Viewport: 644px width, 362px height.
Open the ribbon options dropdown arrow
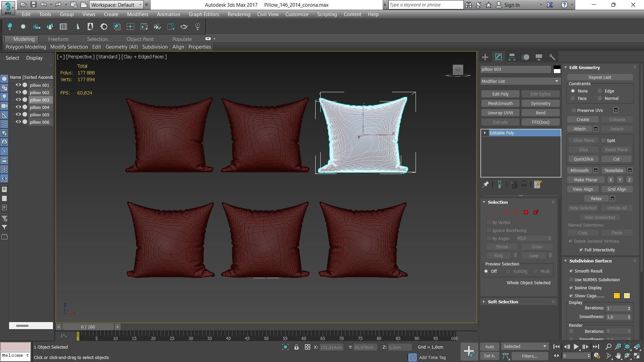tap(214, 39)
